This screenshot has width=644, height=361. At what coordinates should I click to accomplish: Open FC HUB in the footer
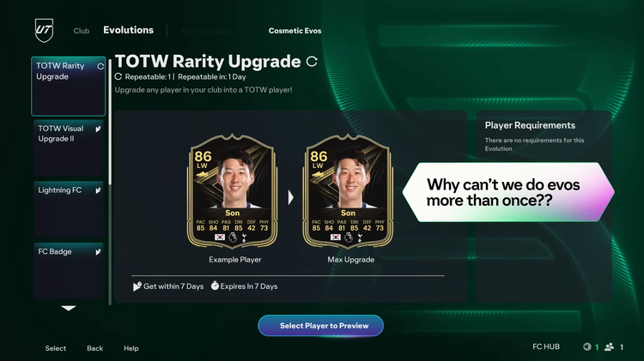[546, 346]
